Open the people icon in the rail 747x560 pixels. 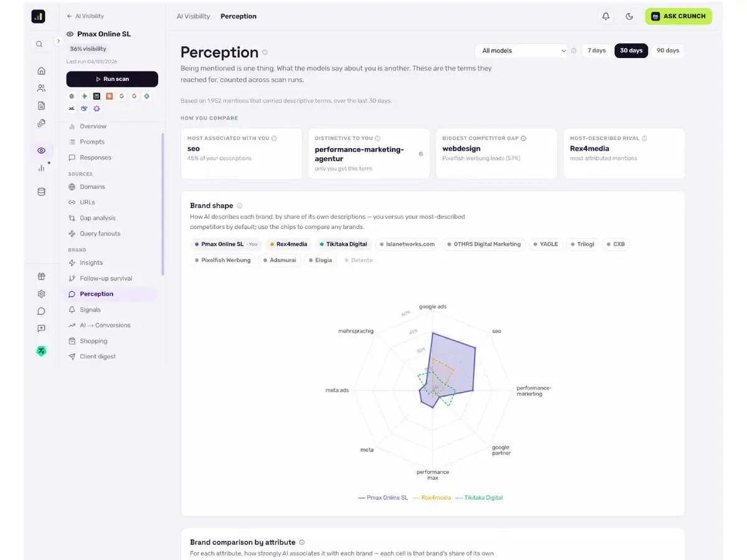[41, 88]
